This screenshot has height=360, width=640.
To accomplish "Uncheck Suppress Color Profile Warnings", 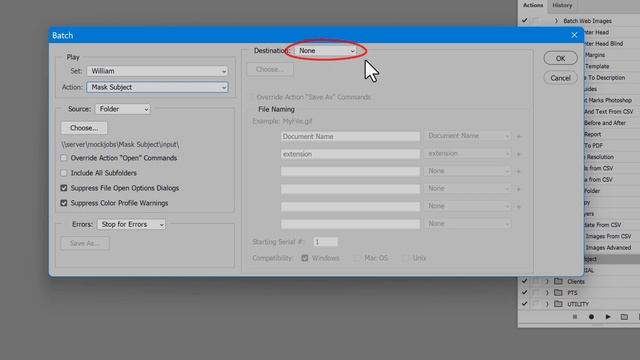I will click(64, 203).
